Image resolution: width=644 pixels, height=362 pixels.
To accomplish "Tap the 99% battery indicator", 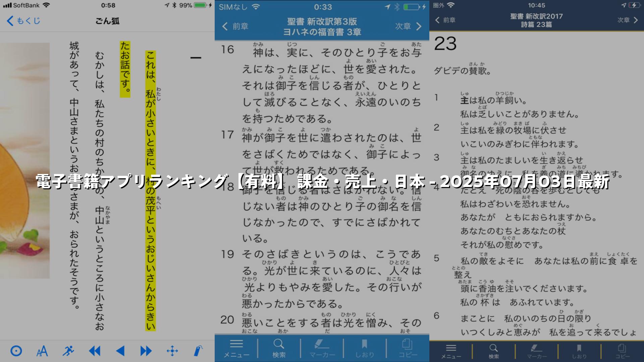I will [x=192, y=5].
